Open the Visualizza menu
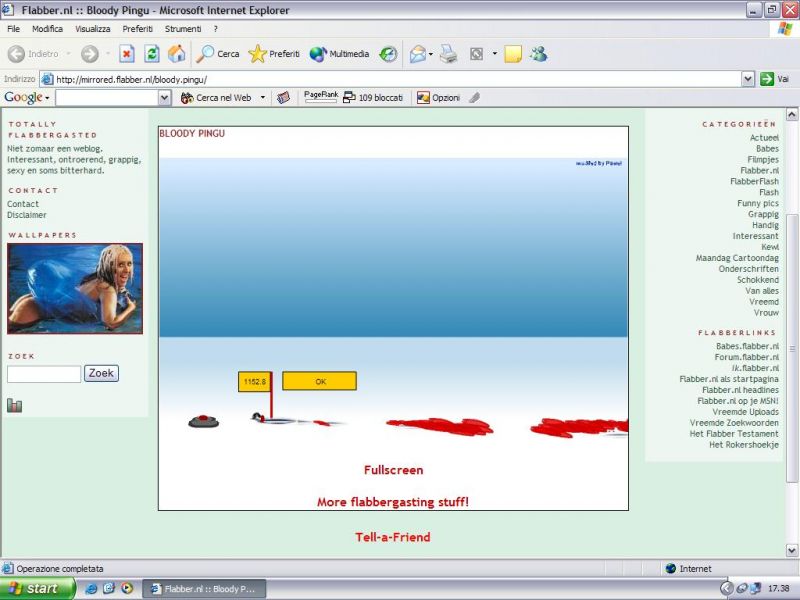Image resolution: width=800 pixels, height=600 pixels. coord(93,29)
